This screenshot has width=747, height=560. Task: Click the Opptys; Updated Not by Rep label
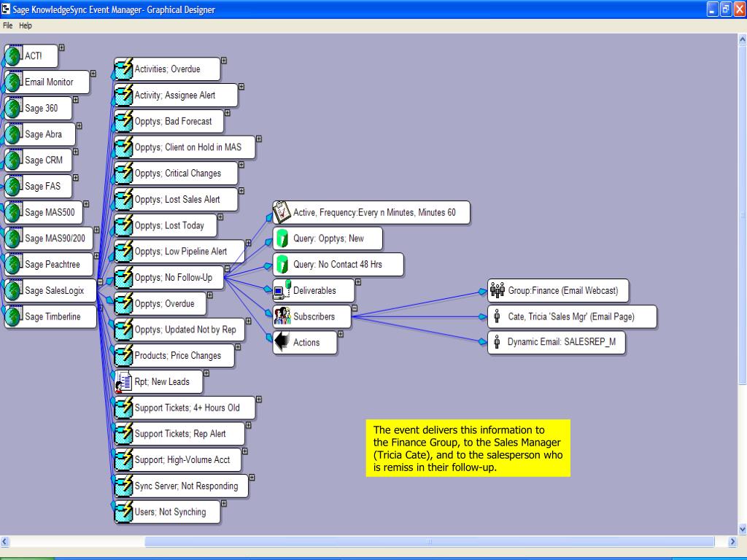click(x=185, y=330)
